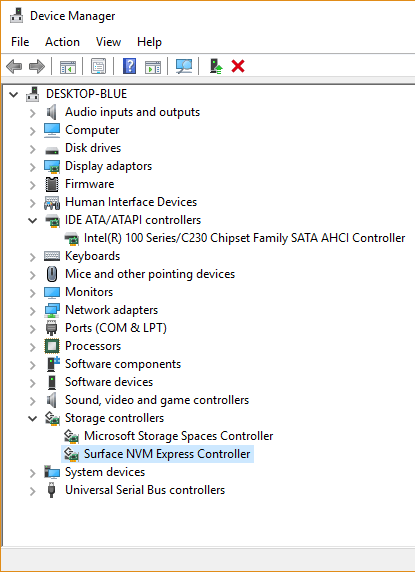Click the Human Interface Devices icon
The height and width of the screenshot is (572, 415).
pos(52,202)
